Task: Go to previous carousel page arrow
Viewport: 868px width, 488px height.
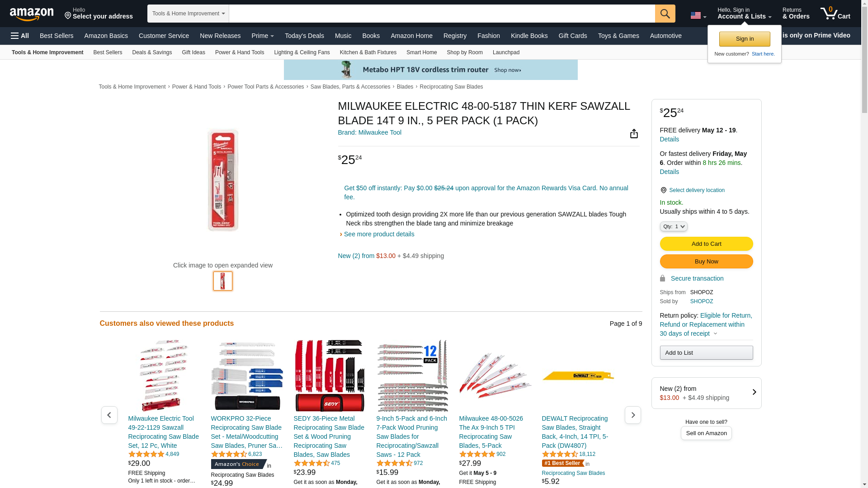Action: (109, 415)
